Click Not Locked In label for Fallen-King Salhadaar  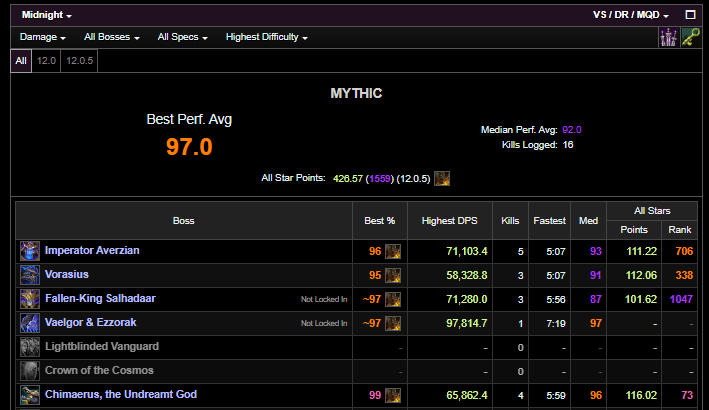[x=324, y=299]
